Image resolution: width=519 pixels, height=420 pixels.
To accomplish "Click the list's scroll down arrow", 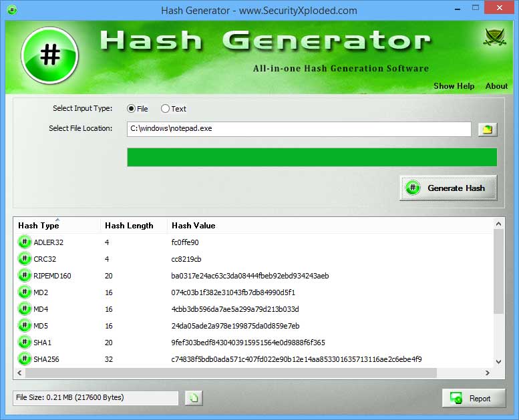I will [x=499, y=362].
